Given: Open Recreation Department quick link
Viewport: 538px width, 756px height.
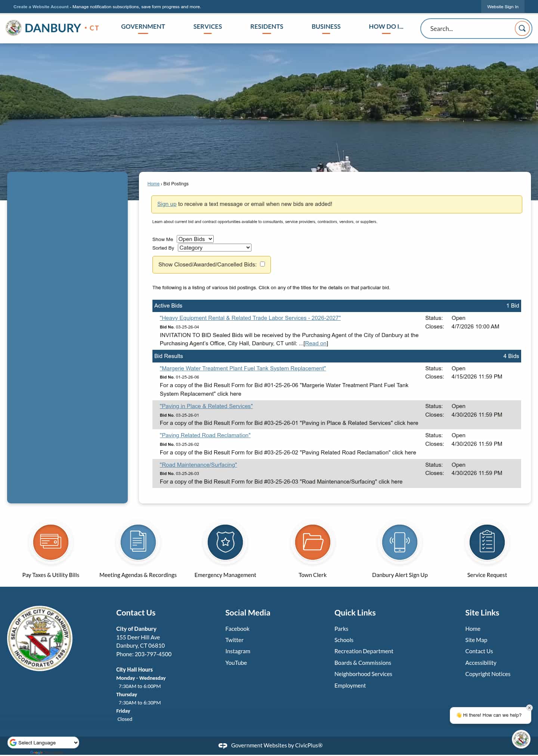Looking at the screenshot, I should (x=364, y=651).
